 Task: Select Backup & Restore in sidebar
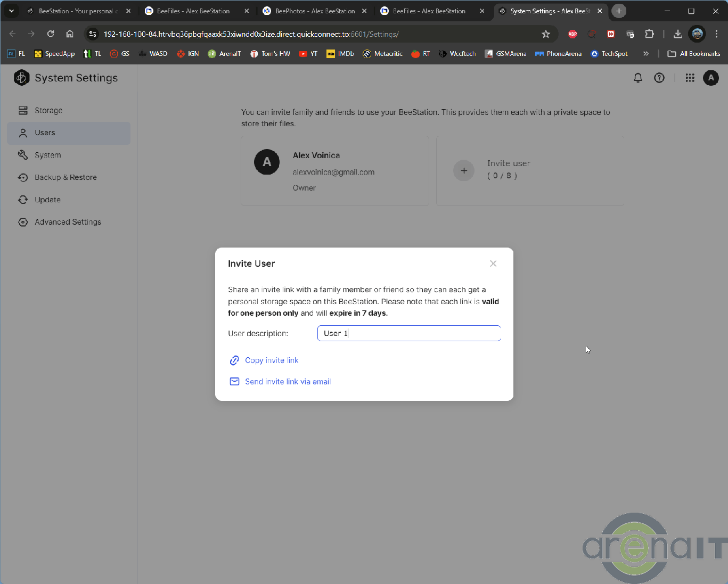pos(66,177)
